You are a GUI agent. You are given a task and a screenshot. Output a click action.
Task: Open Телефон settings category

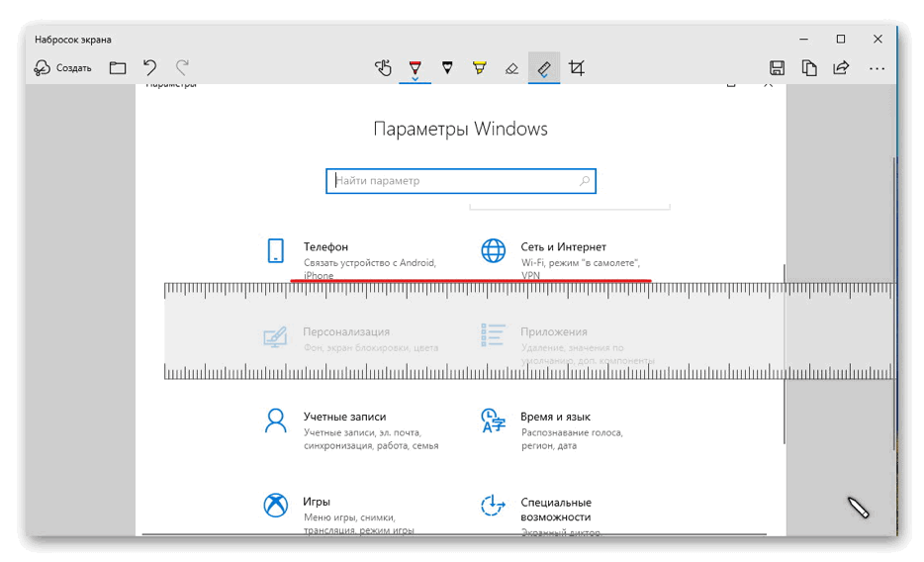point(352,260)
